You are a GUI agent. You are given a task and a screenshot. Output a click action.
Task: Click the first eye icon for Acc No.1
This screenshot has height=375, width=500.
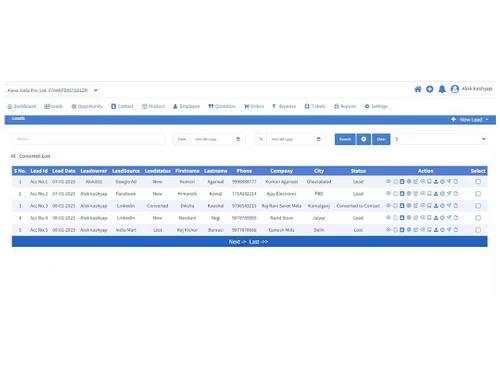coord(388,181)
